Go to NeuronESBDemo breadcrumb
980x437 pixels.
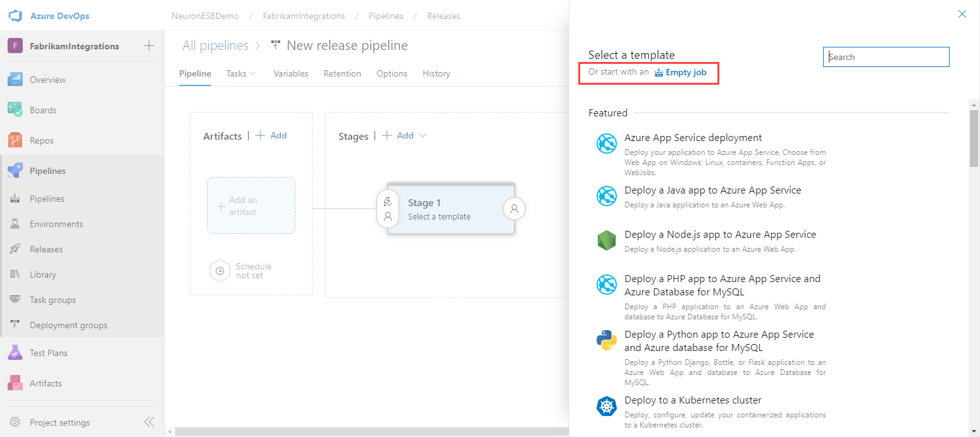tap(206, 16)
